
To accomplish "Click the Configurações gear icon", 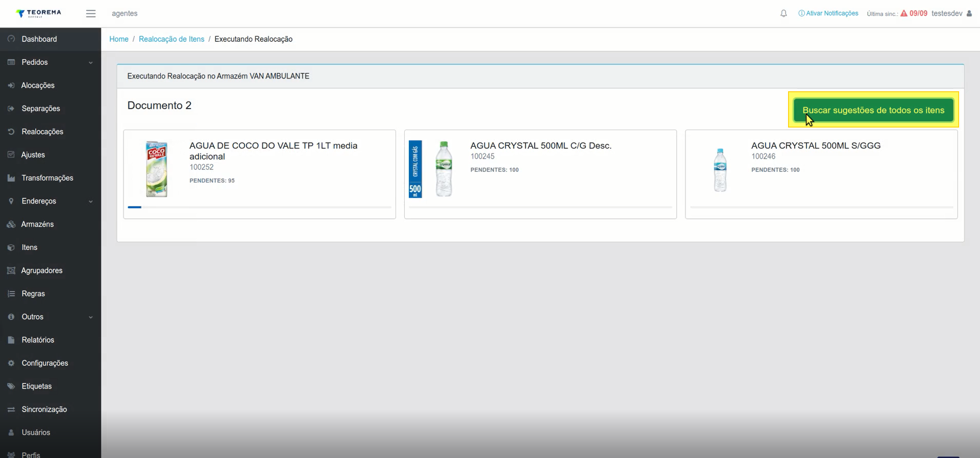I will 11,363.
